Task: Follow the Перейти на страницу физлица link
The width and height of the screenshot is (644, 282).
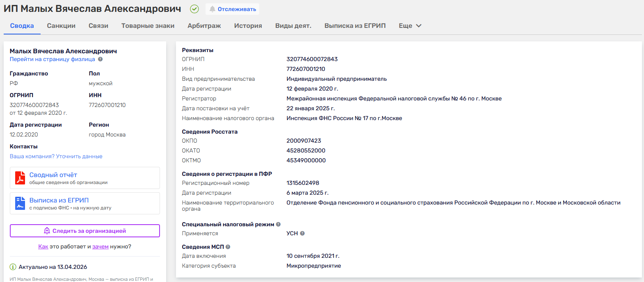Action: (53, 59)
